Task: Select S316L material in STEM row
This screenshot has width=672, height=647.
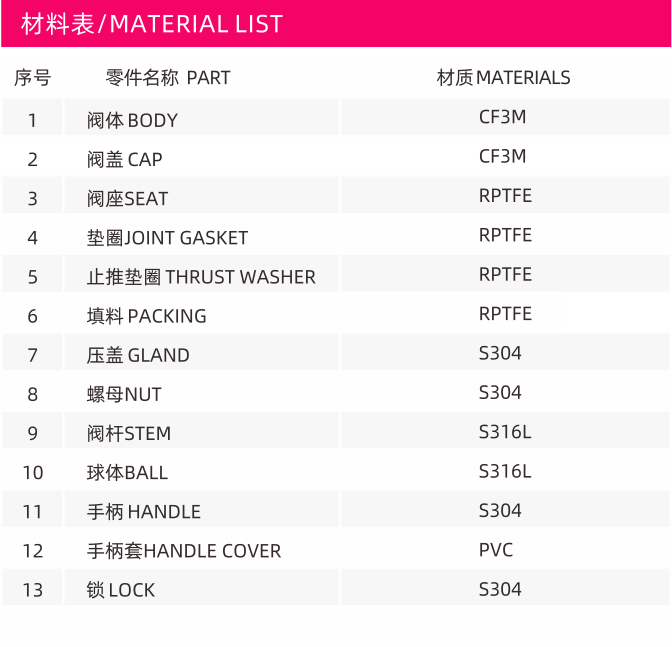Action: point(505,431)
